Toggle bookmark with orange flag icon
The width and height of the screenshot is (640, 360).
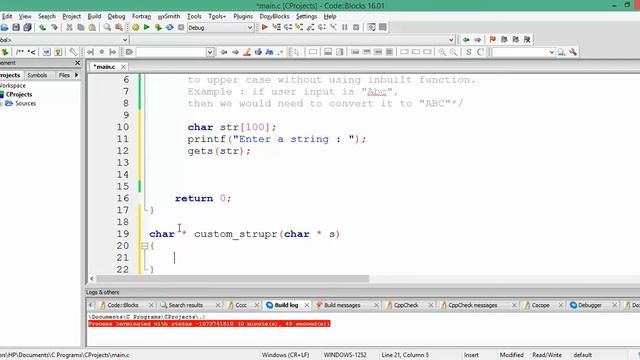(492, 40)
